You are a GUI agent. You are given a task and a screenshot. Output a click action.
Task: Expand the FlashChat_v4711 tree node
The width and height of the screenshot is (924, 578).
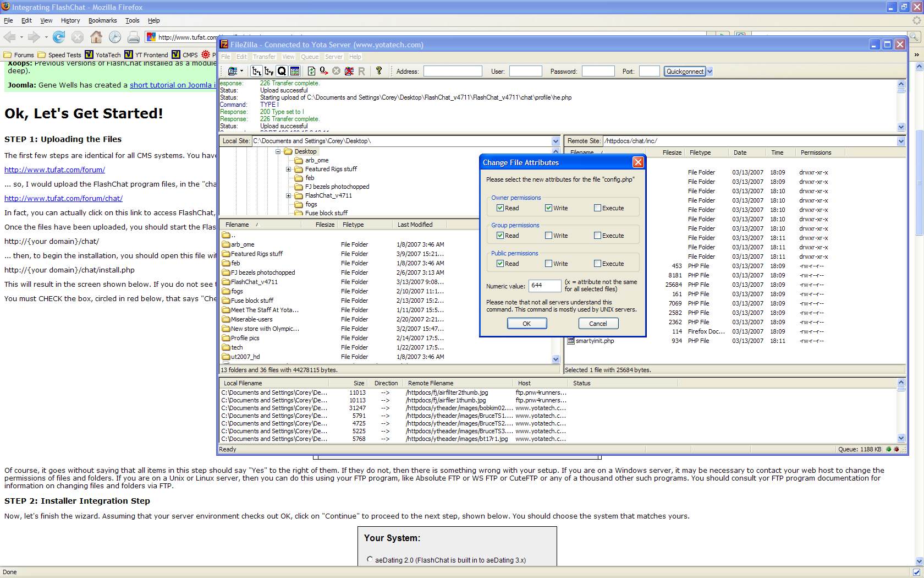(288, 195)
